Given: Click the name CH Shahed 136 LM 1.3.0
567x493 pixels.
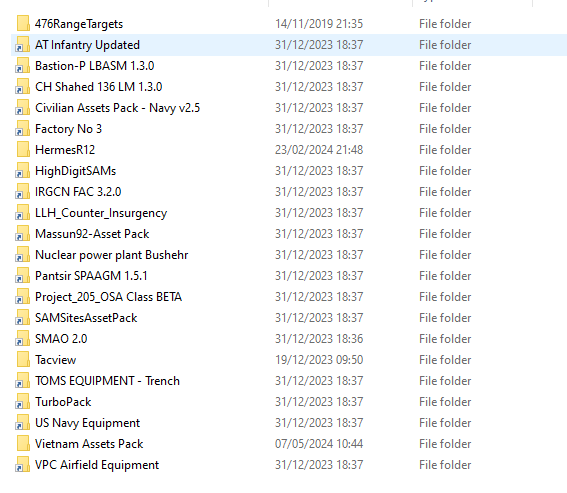Looking at the screenshot, I should pyautogui.click(x=98, y=87).
